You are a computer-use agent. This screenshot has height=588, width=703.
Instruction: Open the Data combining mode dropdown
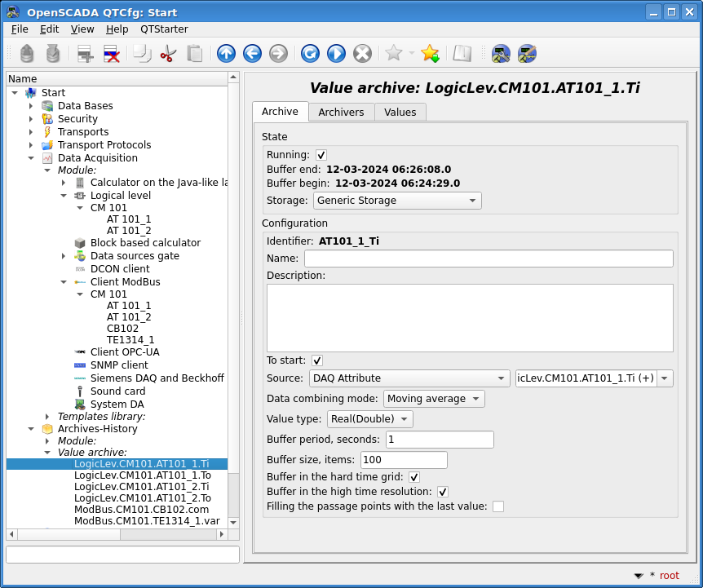point(434,399)
